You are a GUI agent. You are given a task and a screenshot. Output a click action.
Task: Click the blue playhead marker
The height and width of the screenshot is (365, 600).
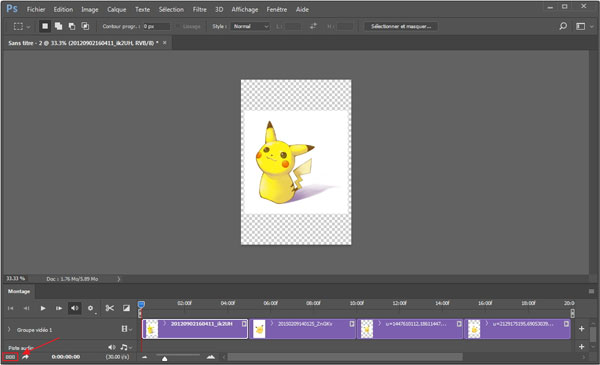[x=141, y=305]
